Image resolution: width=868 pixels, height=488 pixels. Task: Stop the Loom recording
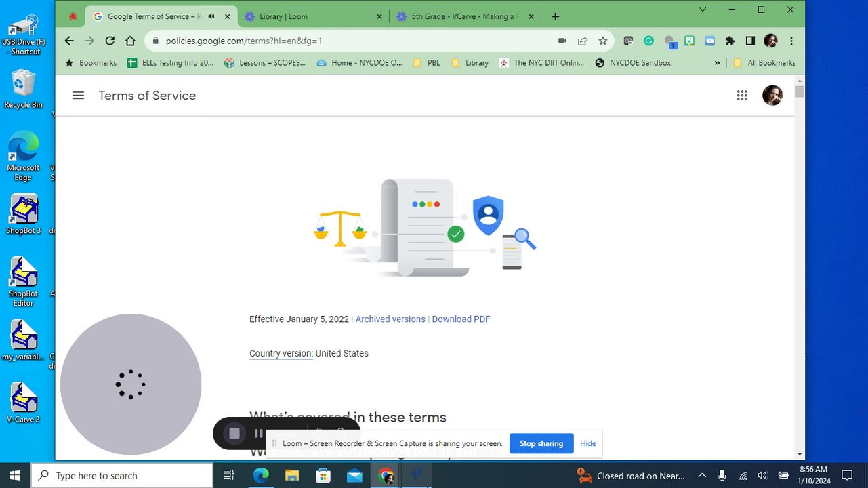(234, 433)
